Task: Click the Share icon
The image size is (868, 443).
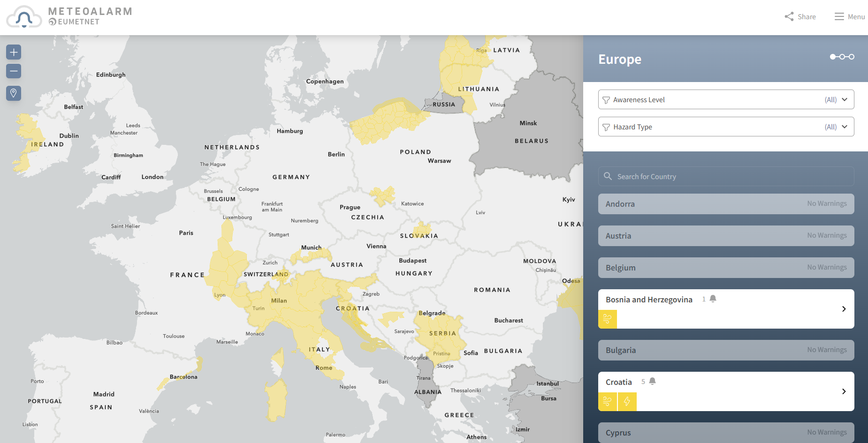Action: 789,17
